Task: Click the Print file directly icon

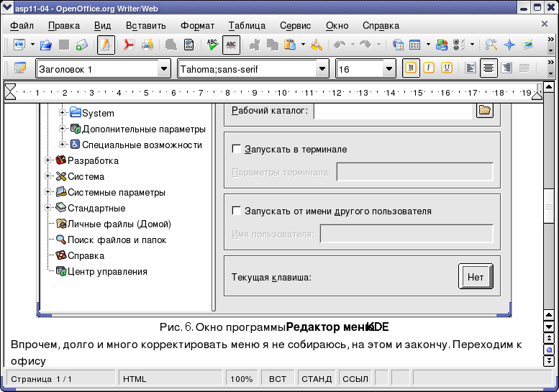Action: click(147, 45)
